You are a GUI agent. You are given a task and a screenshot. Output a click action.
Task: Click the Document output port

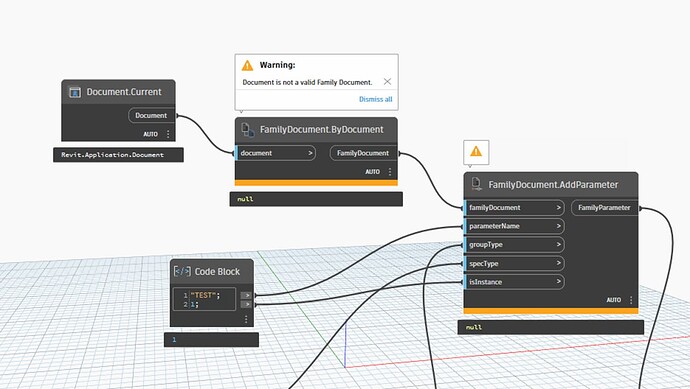pos(151,115)
